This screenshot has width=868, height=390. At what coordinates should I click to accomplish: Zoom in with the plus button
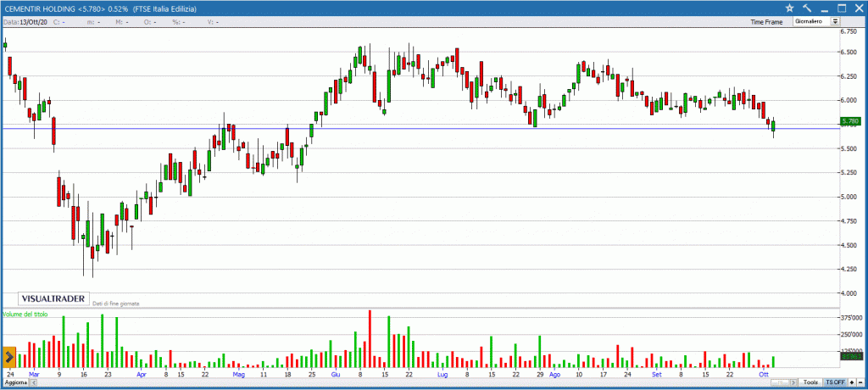click(851, 382)
